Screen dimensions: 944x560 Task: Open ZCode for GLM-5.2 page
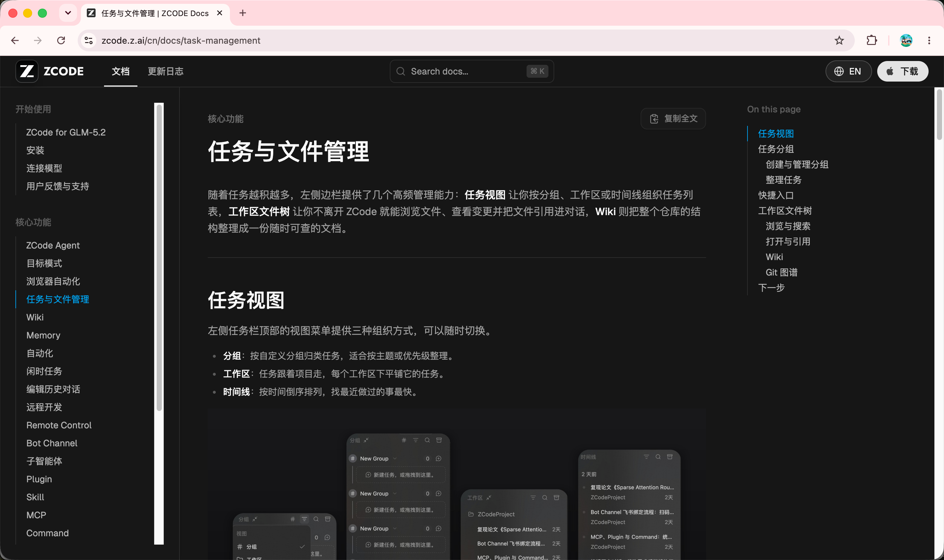point(66,132)
